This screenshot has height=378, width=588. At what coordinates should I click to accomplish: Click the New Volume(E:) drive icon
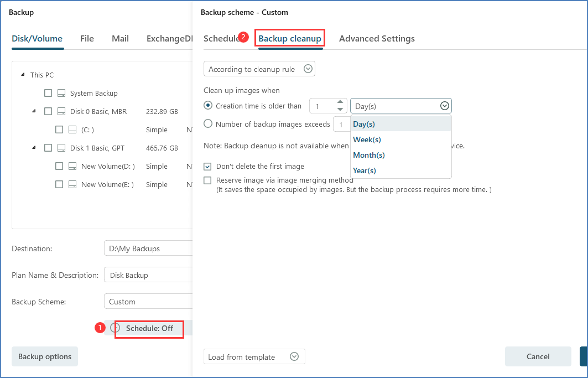tap(72, 185)
